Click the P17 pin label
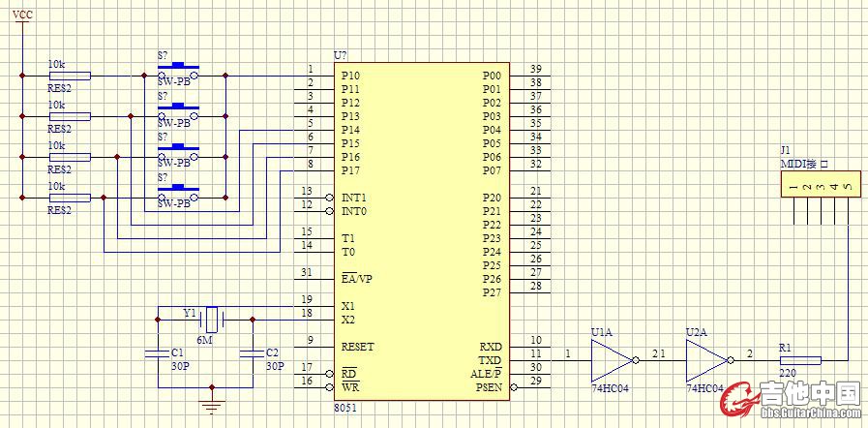Viewport: 868px width, 428px height. (350, 170)
